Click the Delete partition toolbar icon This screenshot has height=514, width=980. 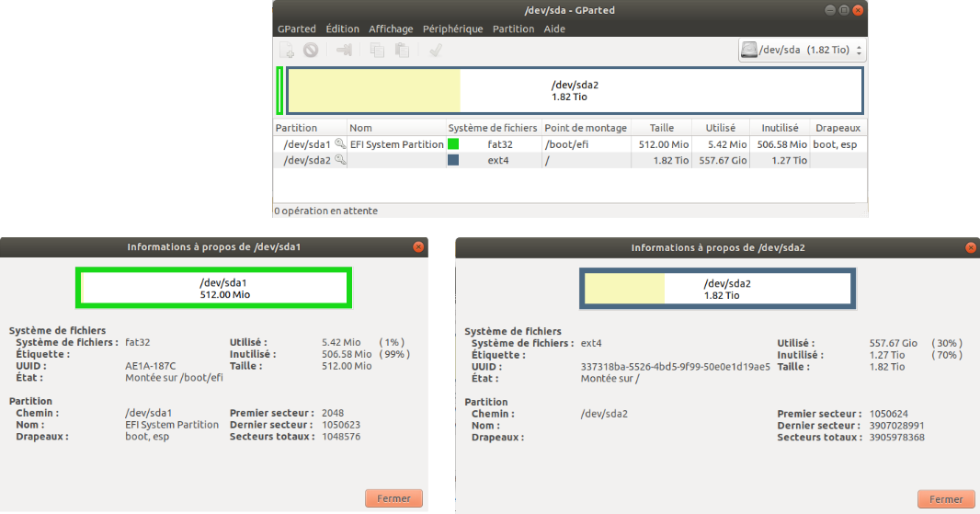pyautogui.click(x=311, y=50)
